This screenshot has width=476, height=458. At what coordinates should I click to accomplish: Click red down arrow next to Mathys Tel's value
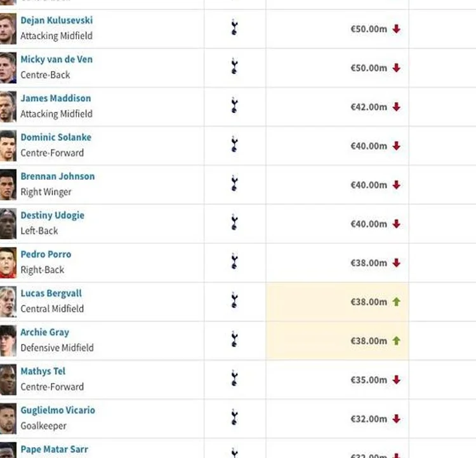pyautogui.click(x=396, y=380)
